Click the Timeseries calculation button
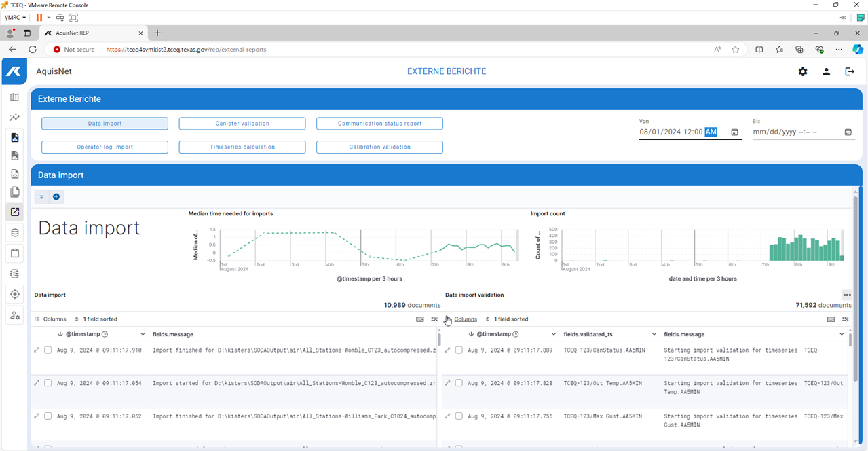 tap(242, 147)
